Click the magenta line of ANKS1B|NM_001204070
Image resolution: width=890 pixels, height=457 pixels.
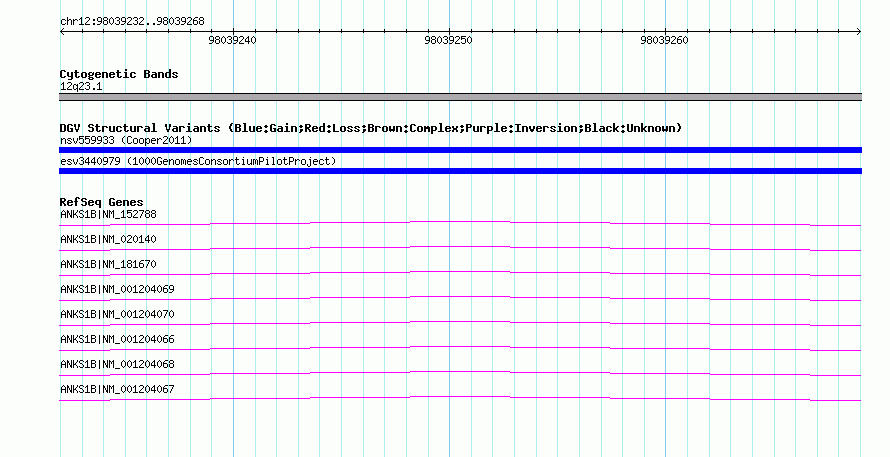(460, 323)
